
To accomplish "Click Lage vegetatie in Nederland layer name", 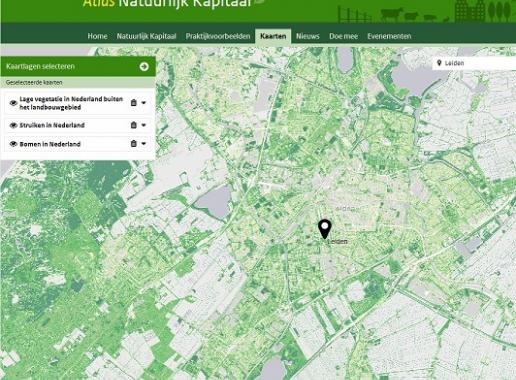I will [x=71, y=103].
